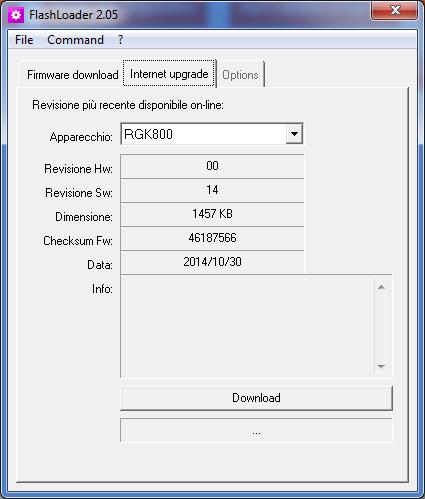
Task: Click the FlashLoader 2.05 title bar text
Action: pyautogui.click(x=73, y=15)
